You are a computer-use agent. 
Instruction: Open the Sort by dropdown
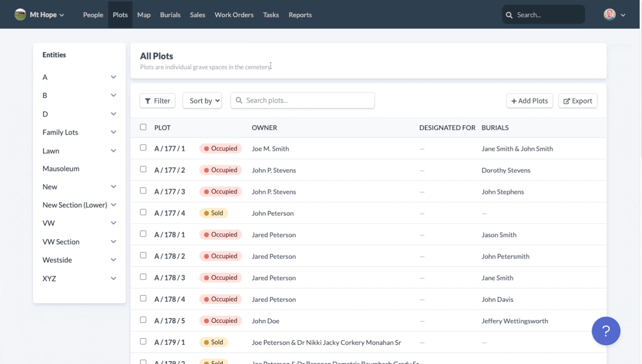click(202, 101)
